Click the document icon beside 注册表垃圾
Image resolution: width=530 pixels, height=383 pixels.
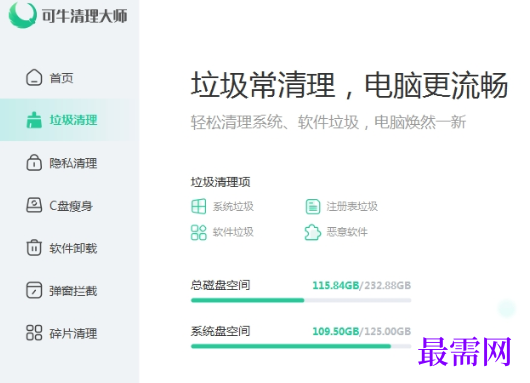(x=313, y=206)
